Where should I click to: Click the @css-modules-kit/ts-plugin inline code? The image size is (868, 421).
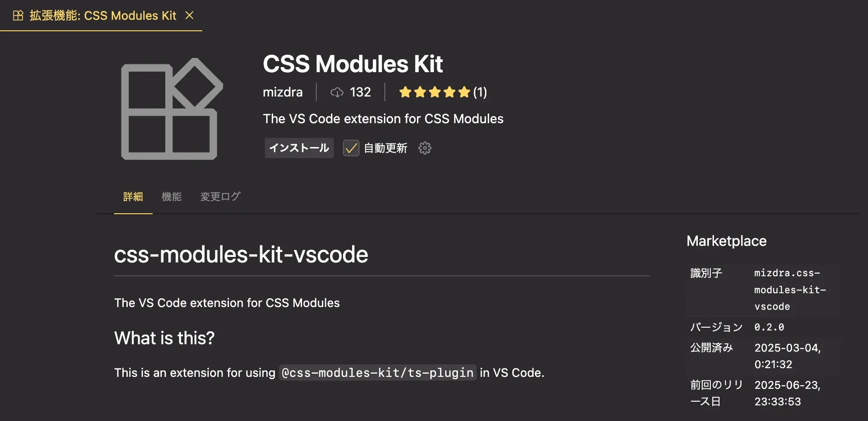click(377, 373)
